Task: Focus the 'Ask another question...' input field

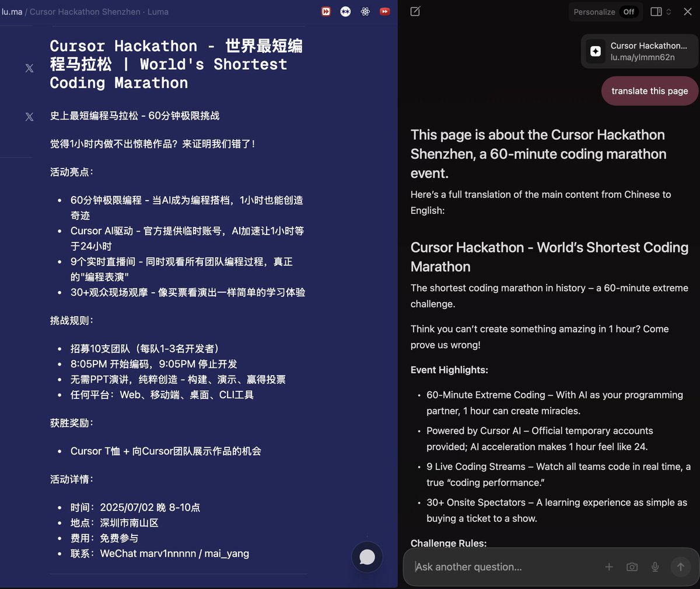Action: 505,567
